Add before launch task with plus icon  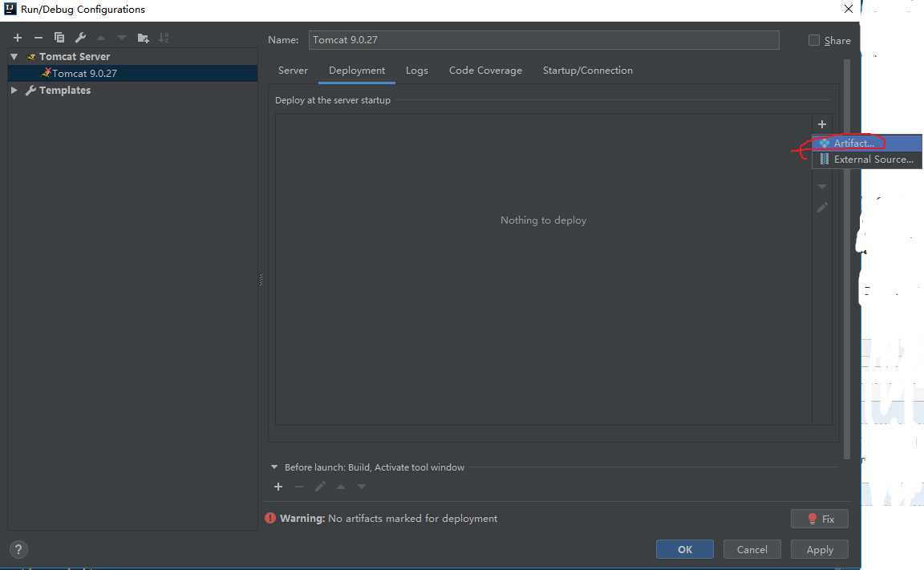click(x=278, y=487)
